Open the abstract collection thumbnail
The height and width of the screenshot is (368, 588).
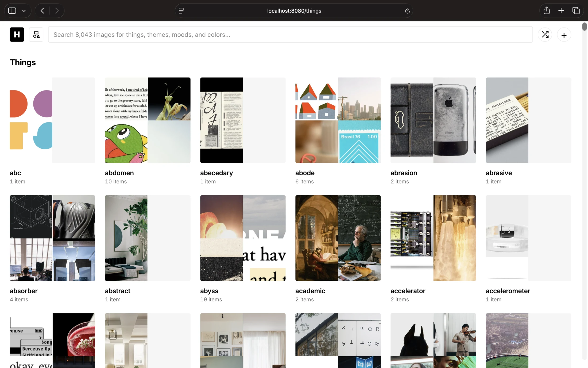(148, 238)
